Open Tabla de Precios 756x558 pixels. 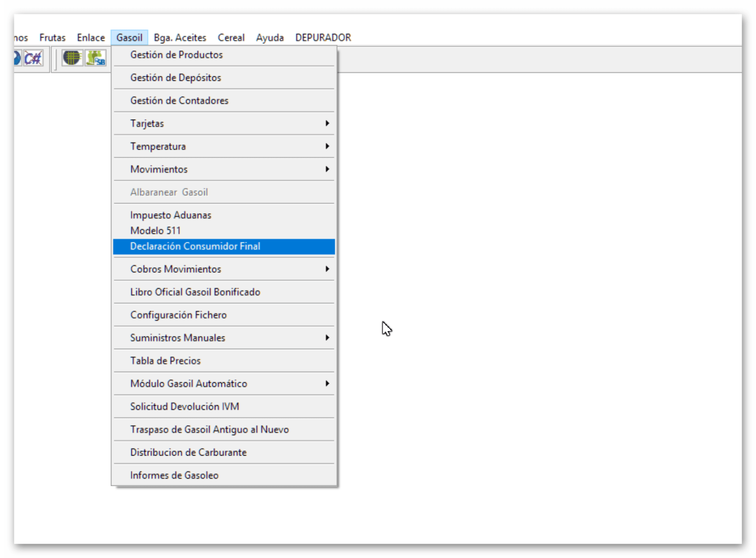pyautogui.click(x=165, y=361)
